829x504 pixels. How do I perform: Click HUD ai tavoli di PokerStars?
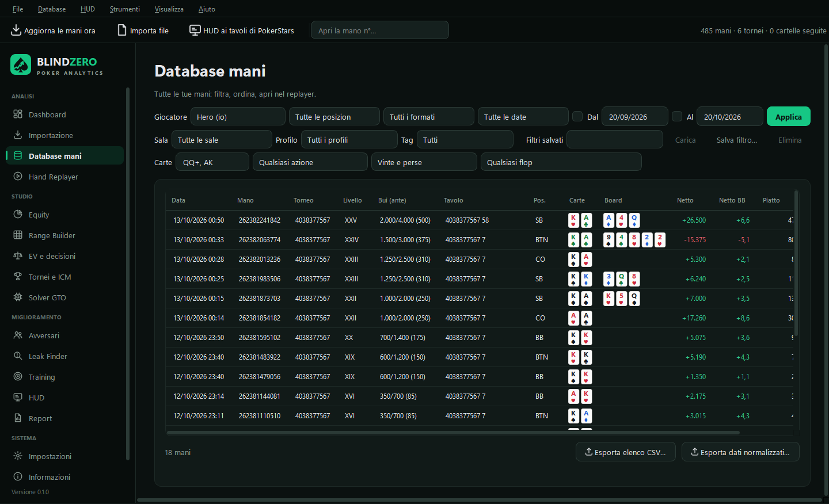tap(242, 30)
